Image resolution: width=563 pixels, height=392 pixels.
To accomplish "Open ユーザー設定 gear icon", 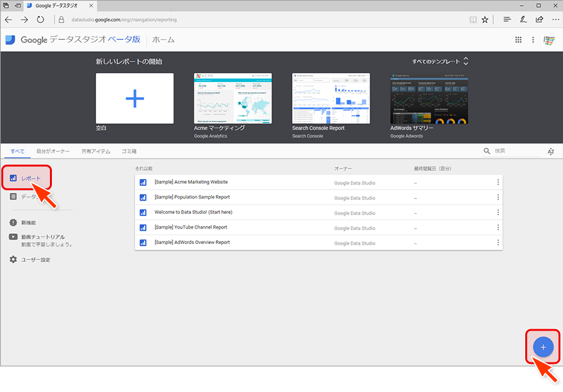I will 13,259.
